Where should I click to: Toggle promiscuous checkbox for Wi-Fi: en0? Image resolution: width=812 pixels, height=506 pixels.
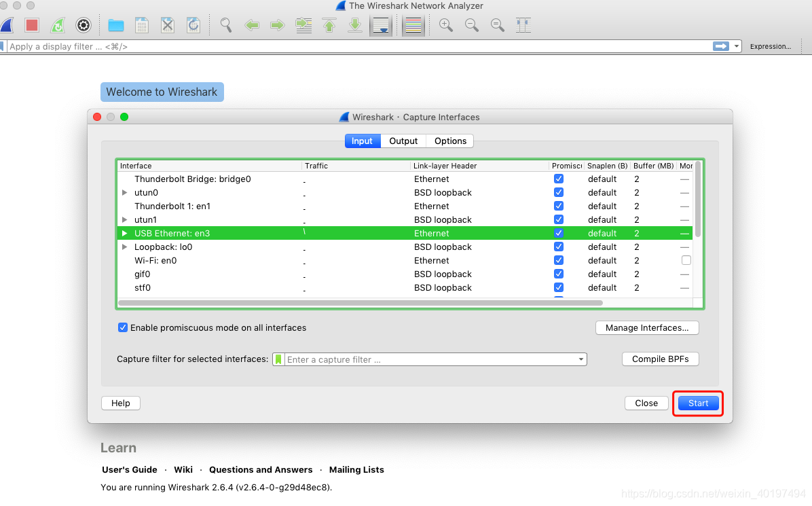pos(559,260)
